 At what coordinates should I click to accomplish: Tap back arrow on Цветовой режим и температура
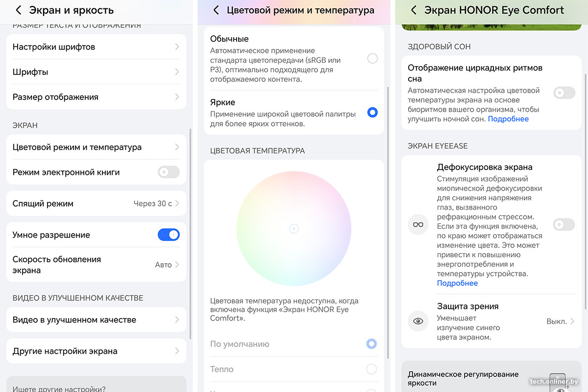point(216,10)
